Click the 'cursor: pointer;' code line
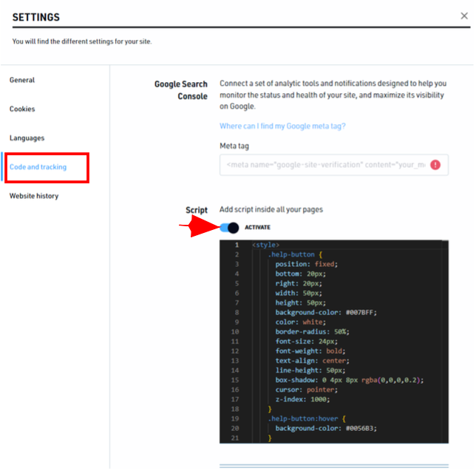 pyautogui.click(x=306, y=390)
